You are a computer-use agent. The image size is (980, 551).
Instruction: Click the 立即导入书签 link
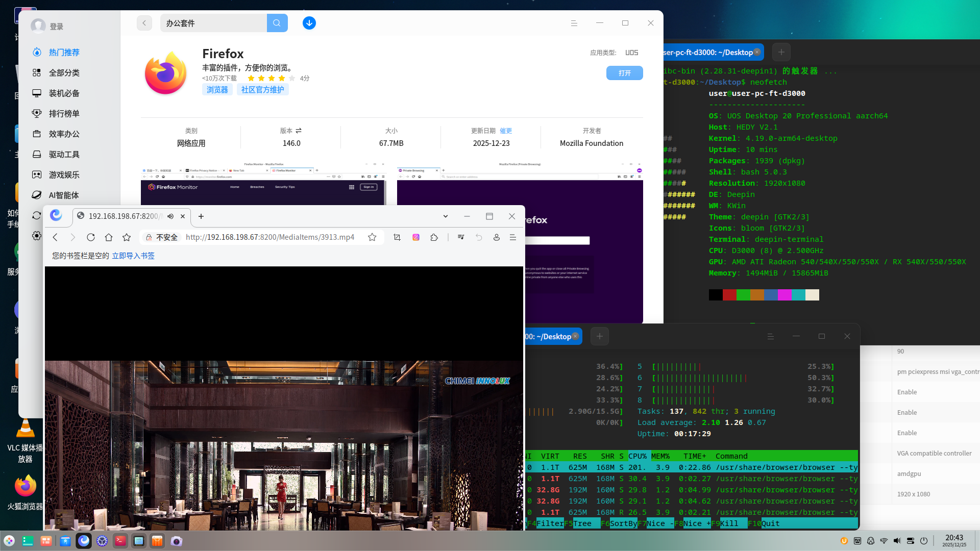click(133, 256)
